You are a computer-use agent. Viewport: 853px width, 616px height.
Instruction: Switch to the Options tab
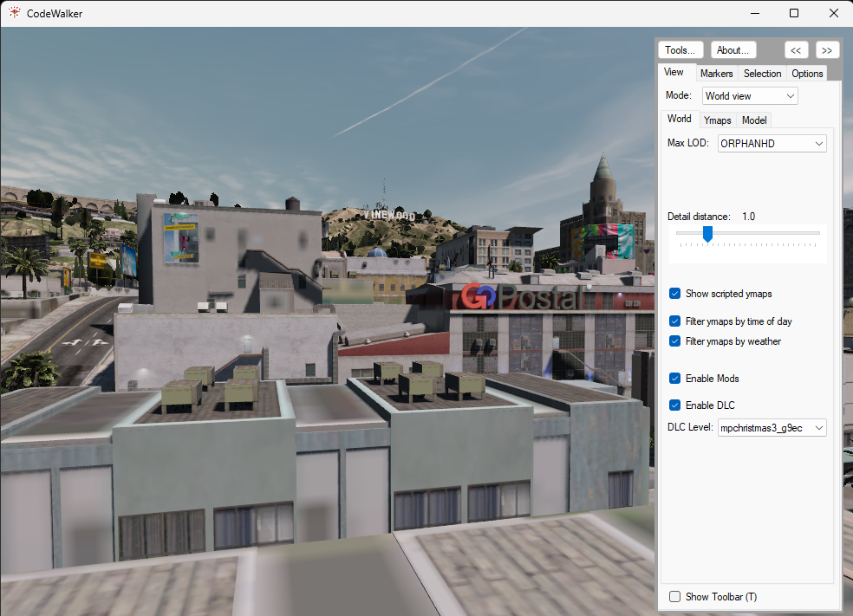coord(807,74)
